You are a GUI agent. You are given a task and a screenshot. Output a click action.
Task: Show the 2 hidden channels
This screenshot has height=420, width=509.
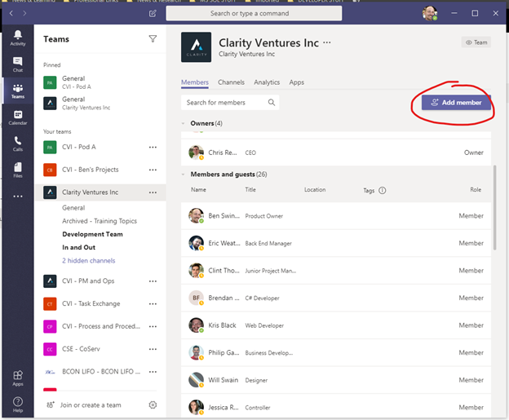pyautogui.click(x=89, y=261)
